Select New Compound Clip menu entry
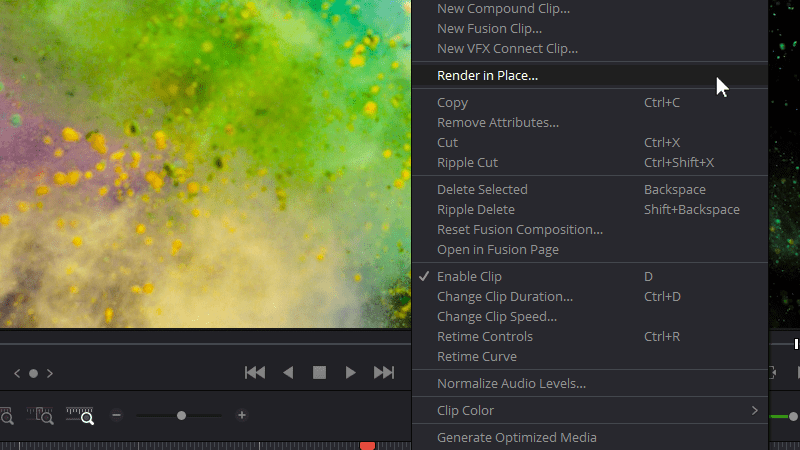The image size is (800, 450). coord(503,9)
